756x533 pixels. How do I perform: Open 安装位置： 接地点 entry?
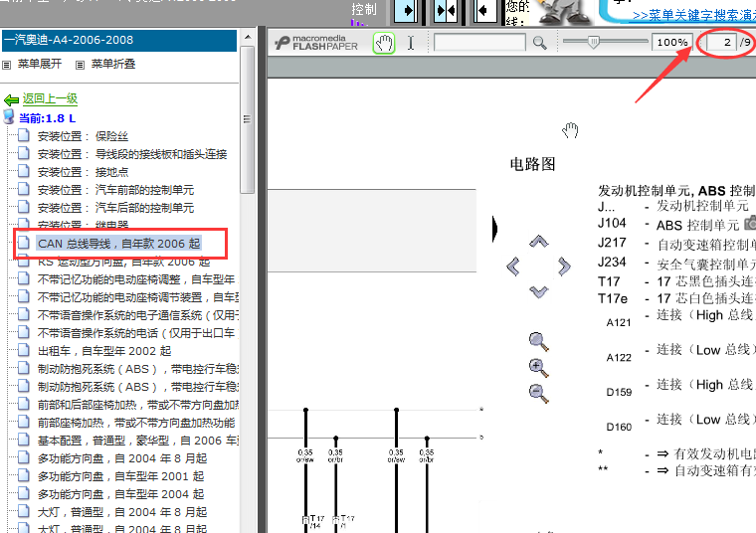pos(83,172)
